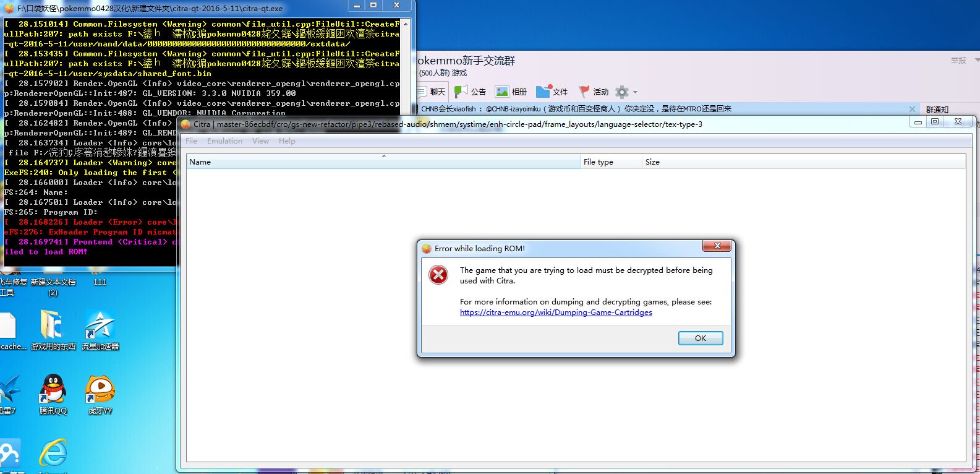Open the Help menu in Citra

coord(287,141)
